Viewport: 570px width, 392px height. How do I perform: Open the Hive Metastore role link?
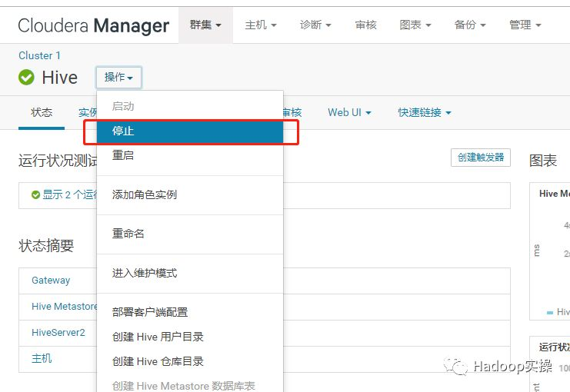click(65, 306)
